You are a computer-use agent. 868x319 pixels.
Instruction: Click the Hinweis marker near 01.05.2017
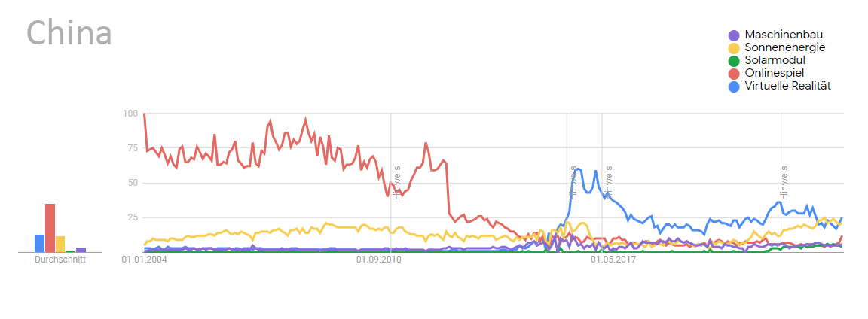tap(608, 182)
